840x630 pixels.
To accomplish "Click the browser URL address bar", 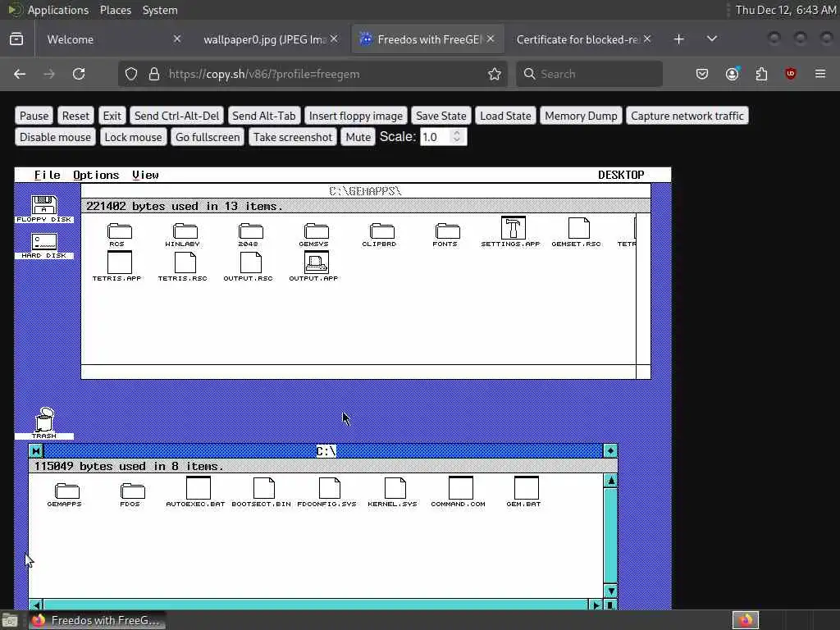I will point(313,74).
